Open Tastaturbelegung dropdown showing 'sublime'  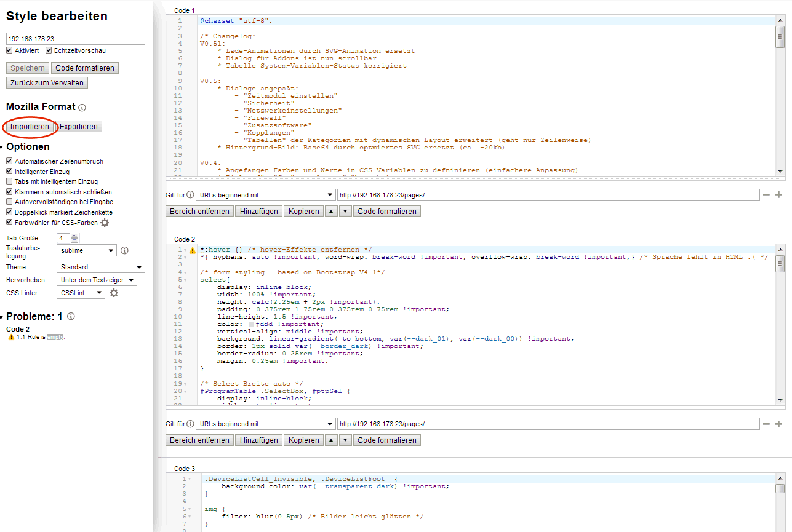click(86, 250)
